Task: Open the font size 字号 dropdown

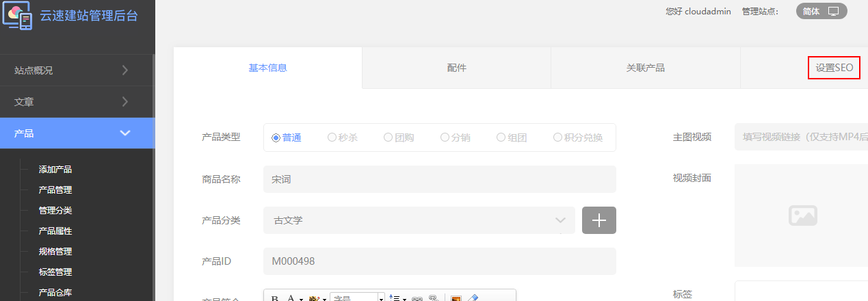Action: (358, 298)
